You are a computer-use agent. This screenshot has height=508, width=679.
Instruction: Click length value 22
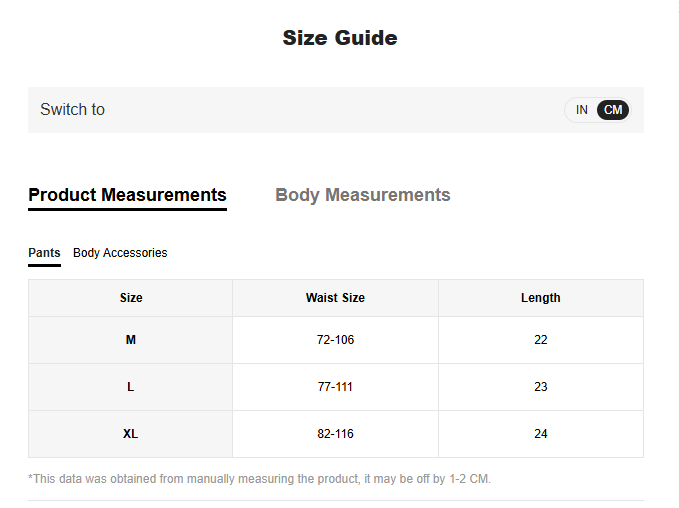point(540,340)
